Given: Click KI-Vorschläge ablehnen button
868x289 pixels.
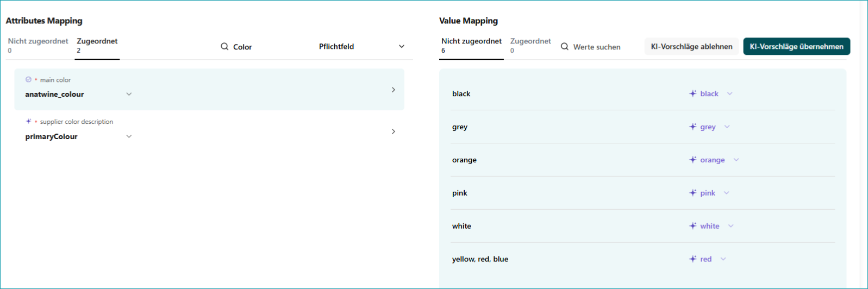Looking at the screenshot, I should point(691,47).
